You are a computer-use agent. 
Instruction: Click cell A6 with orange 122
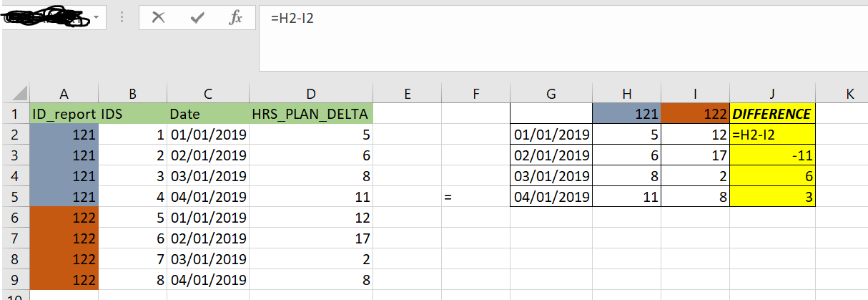click(64, 217)
